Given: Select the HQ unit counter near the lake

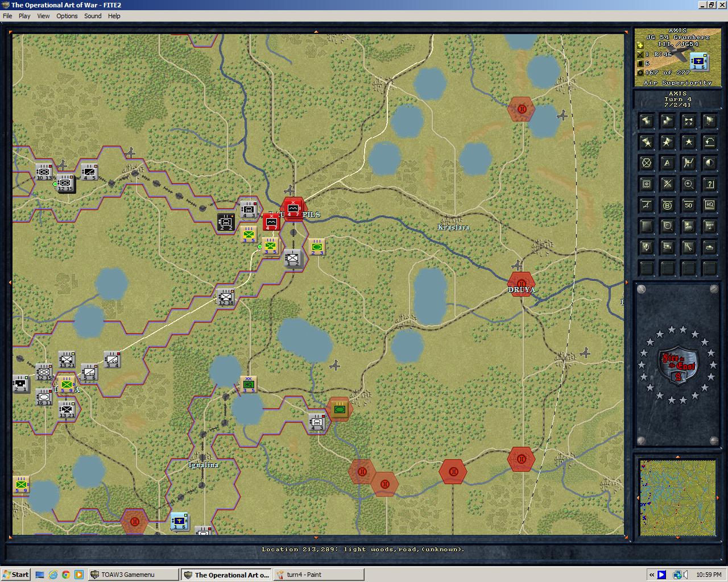Looking at the screenshot, I should [x=249, y=384].
